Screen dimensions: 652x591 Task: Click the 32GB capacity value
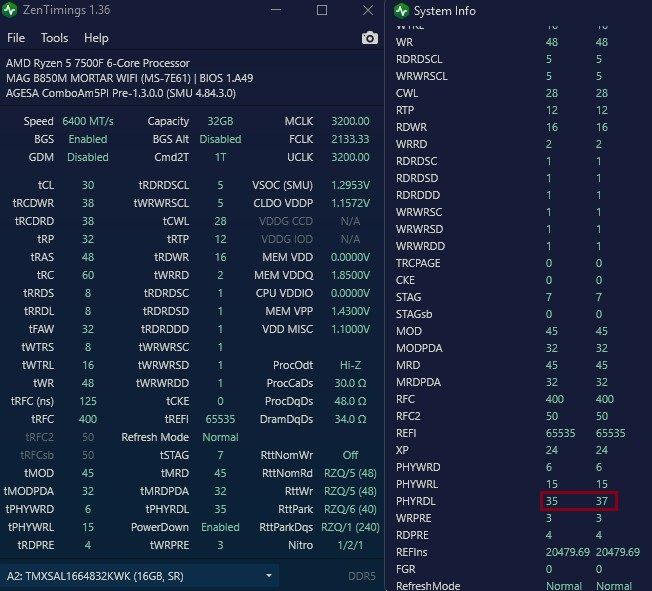[220, 121]
